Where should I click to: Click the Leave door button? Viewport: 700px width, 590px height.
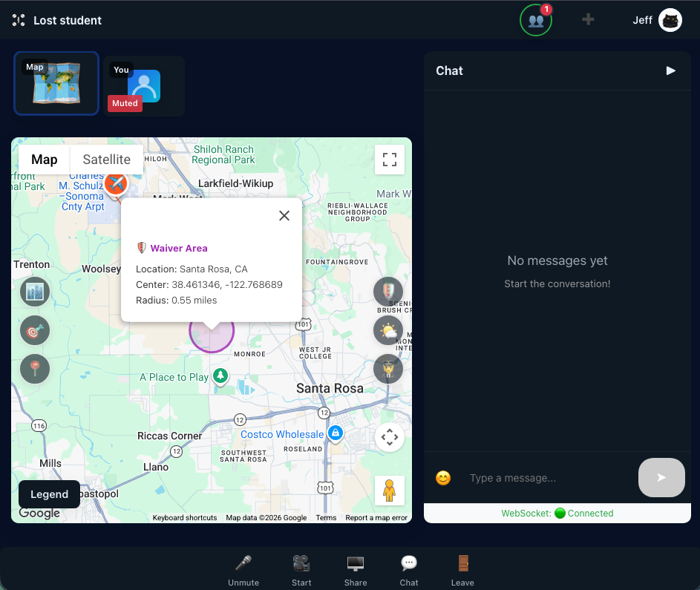tap(462, 571)
